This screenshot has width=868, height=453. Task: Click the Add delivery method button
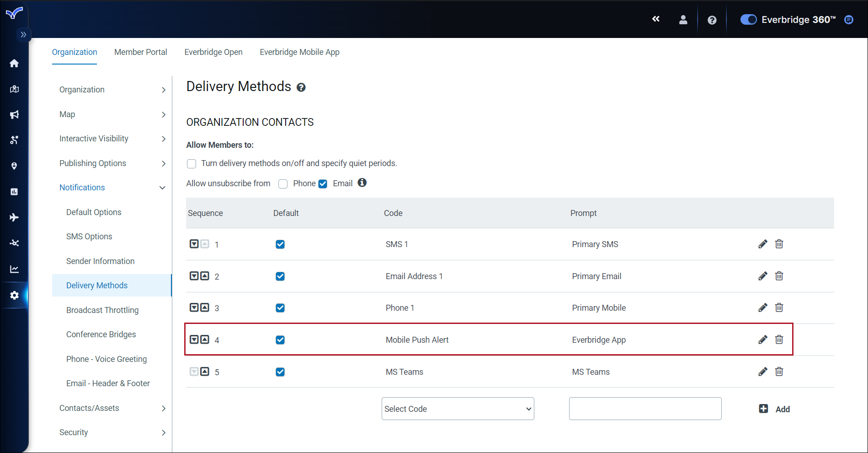click(774, 409)
